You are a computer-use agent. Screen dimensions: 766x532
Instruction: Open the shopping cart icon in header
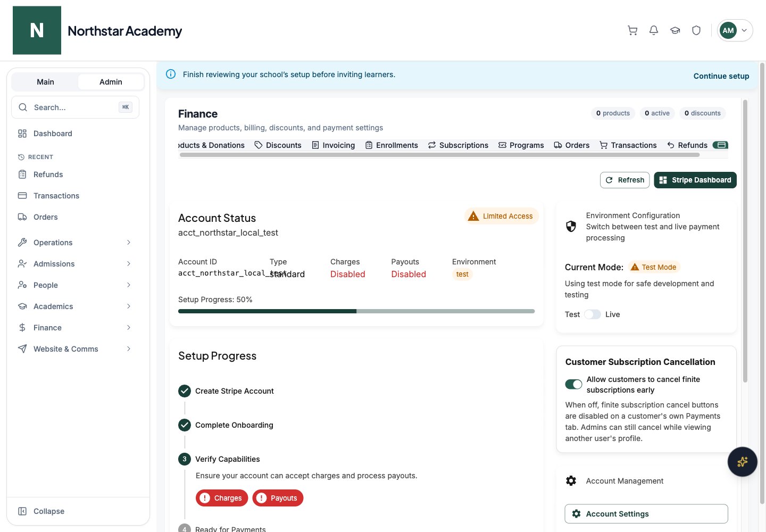tap(632, 30)
